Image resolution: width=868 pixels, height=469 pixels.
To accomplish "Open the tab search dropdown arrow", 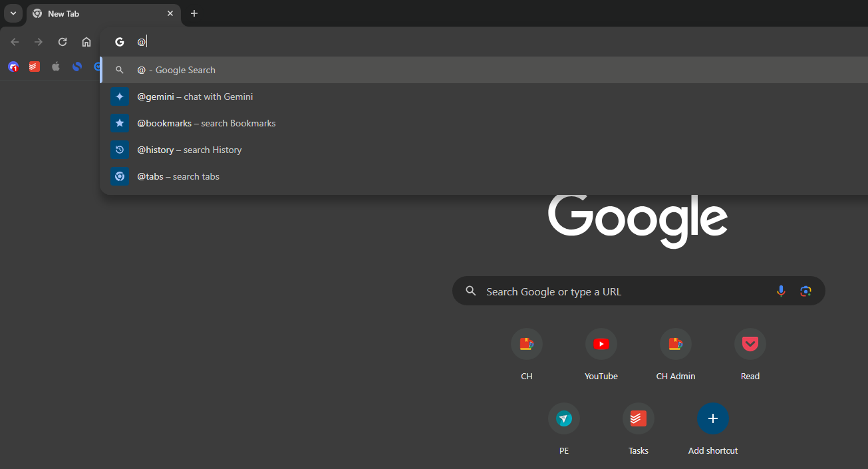I will pos(13,13).
